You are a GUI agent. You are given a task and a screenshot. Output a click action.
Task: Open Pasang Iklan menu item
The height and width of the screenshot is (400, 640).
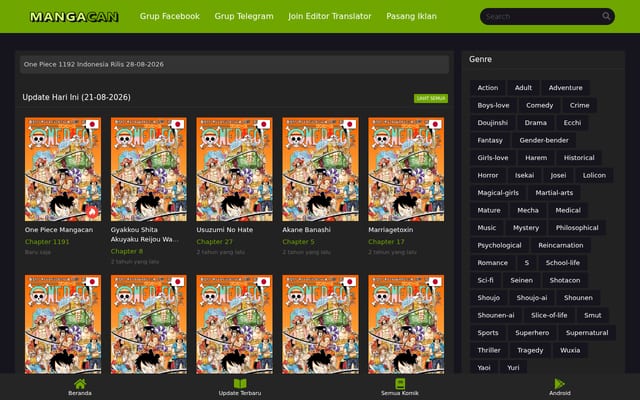pyautogui.click(x=411, y=16)
